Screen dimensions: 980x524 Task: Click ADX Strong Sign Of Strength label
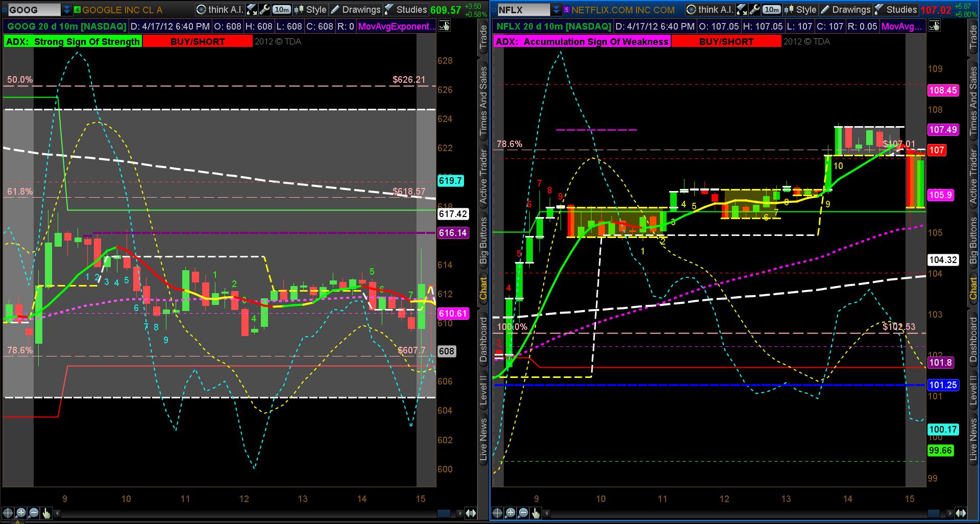73,42
